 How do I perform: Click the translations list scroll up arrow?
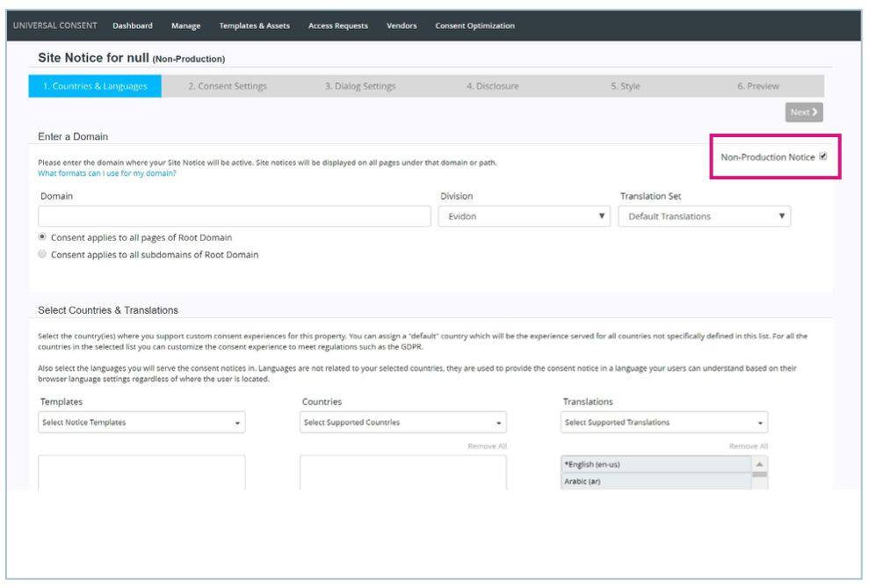(x=760, y=464)
